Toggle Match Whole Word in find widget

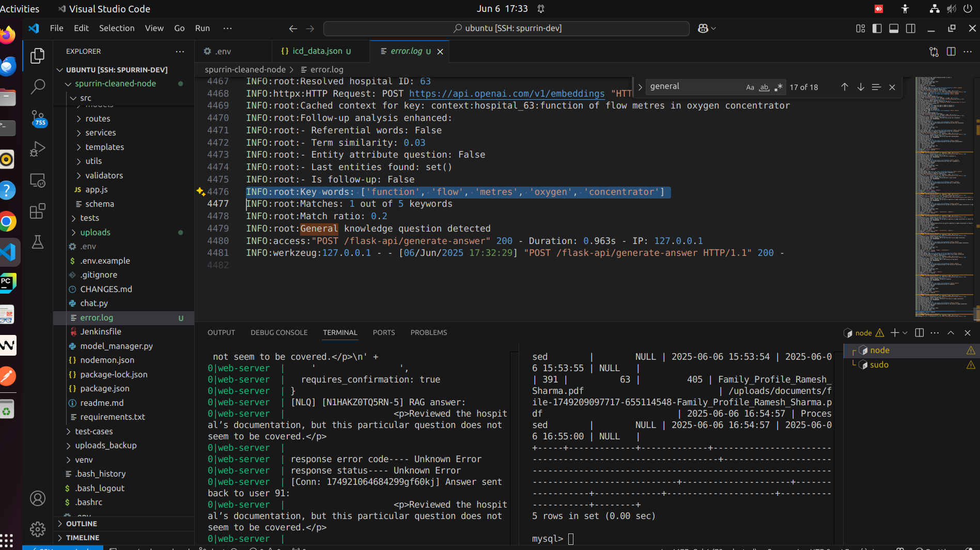pos(764,87)
